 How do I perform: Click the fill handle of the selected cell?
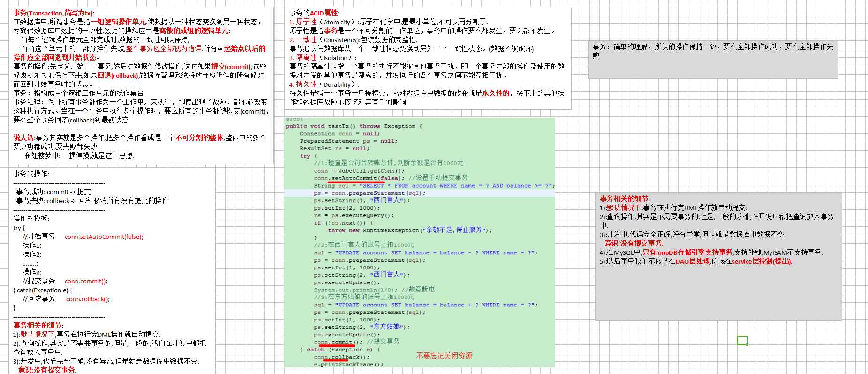[747, 344]
